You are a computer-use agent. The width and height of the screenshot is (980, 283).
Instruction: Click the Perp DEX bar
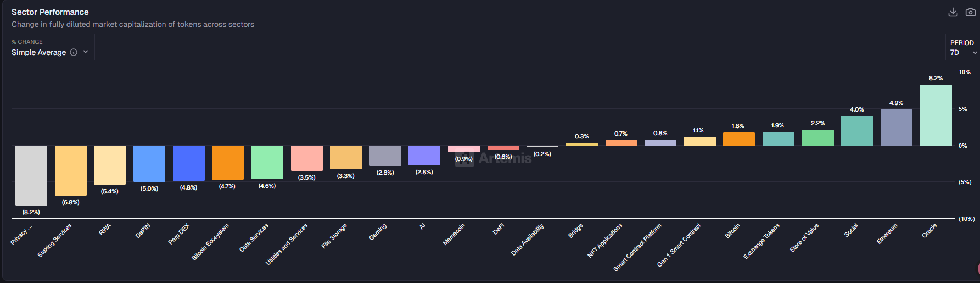coord(188,163)
